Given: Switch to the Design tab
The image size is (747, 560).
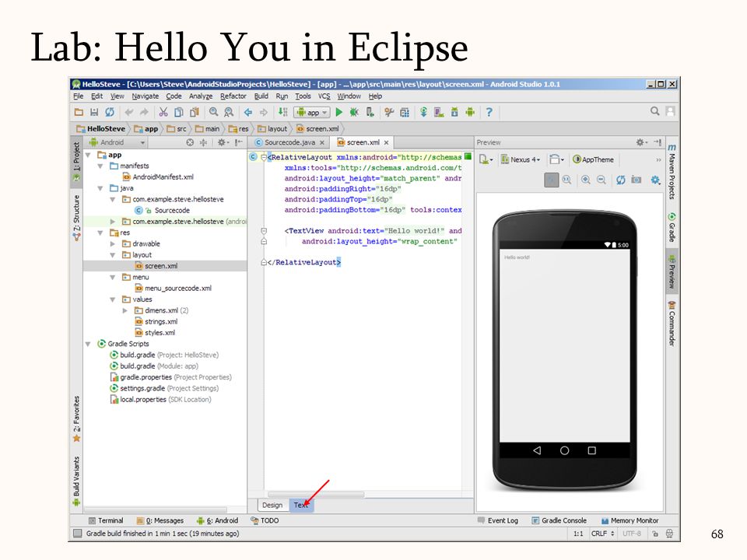Looking at the screenshot, I should click(272, 506).
